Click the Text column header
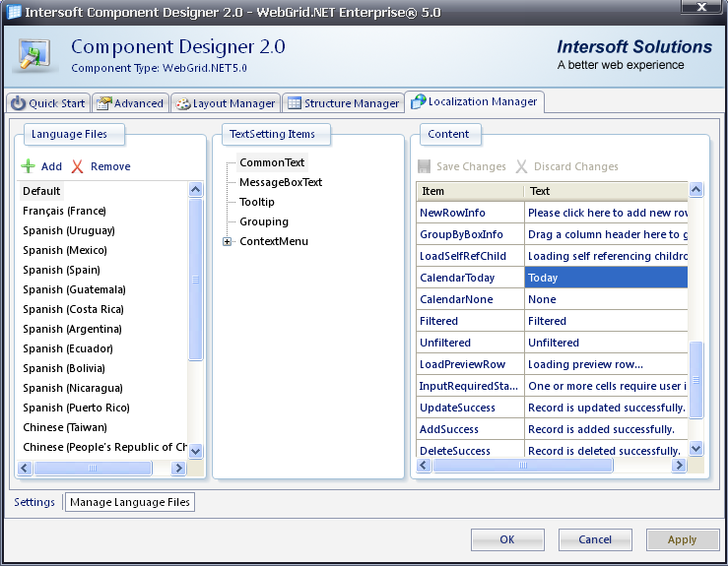The width and height of the screenshot is (728, 566). tap(607, 191)
